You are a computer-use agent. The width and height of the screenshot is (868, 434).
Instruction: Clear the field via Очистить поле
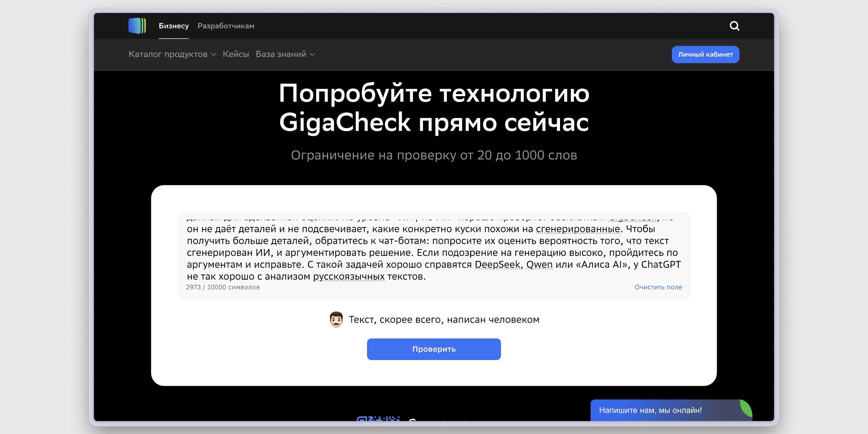[x=658, y=287]
